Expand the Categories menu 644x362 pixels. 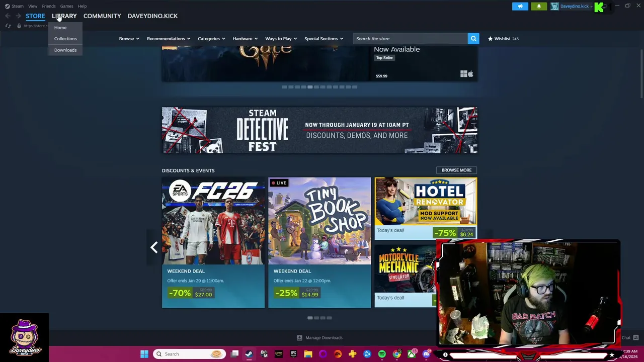211,39
